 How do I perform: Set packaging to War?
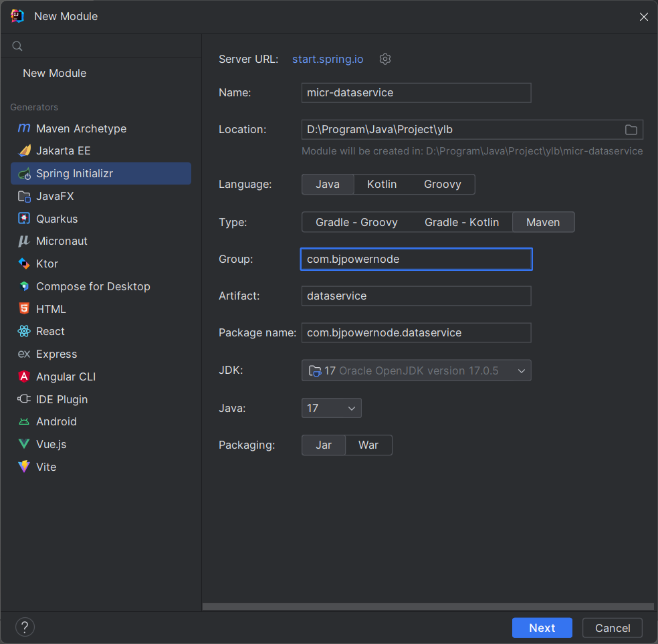click(x=368, y=445)
